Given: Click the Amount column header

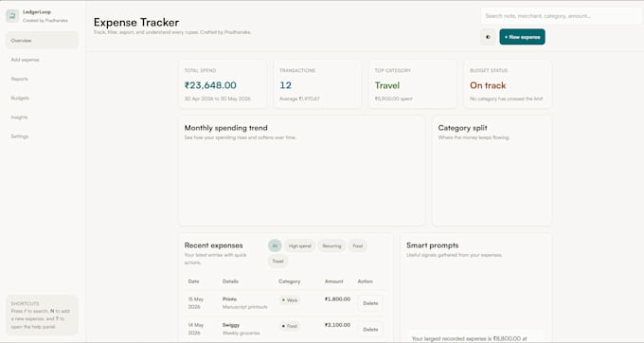Looking at the screenshot, I should (x=334, y=281).
